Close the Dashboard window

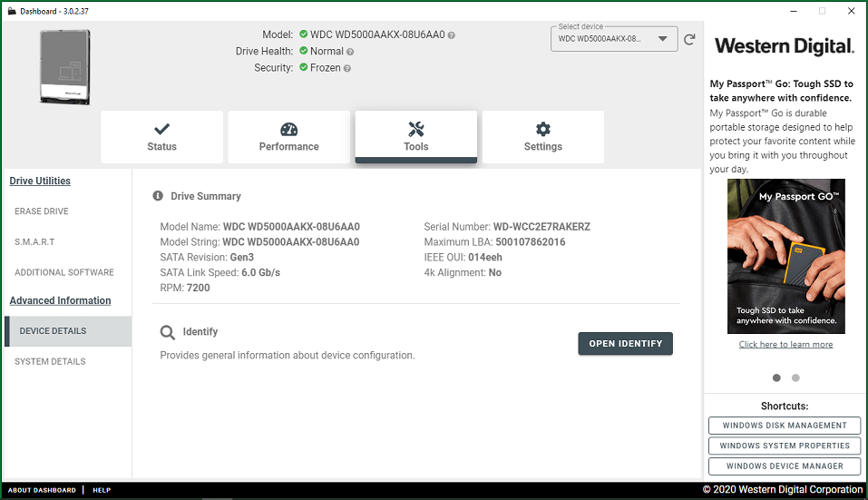pyautogui.click(x=852, y=11)
